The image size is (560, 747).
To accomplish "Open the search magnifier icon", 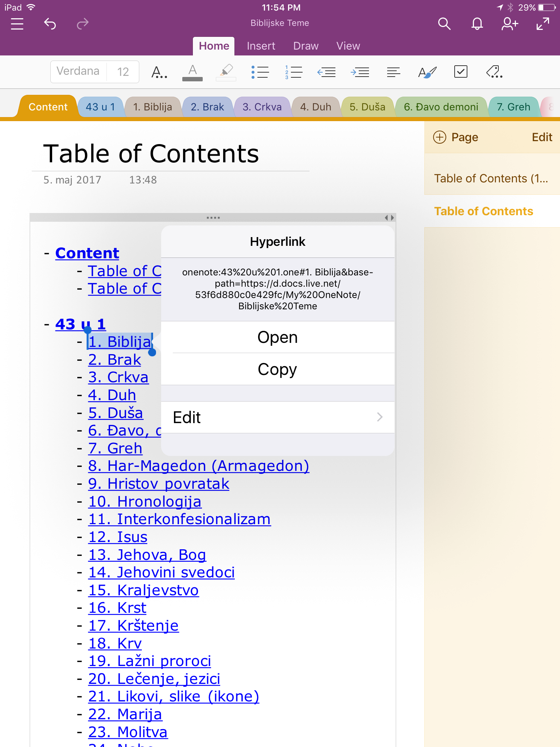I will [x=444, y=24].
